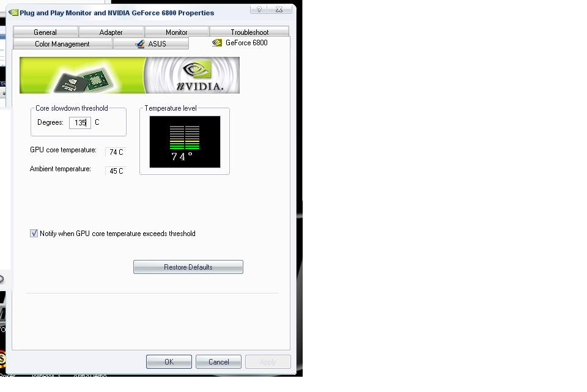Click the ambient temperature value 45 C
This screenshot has height=392, width=587.
[x=116, y=171]
